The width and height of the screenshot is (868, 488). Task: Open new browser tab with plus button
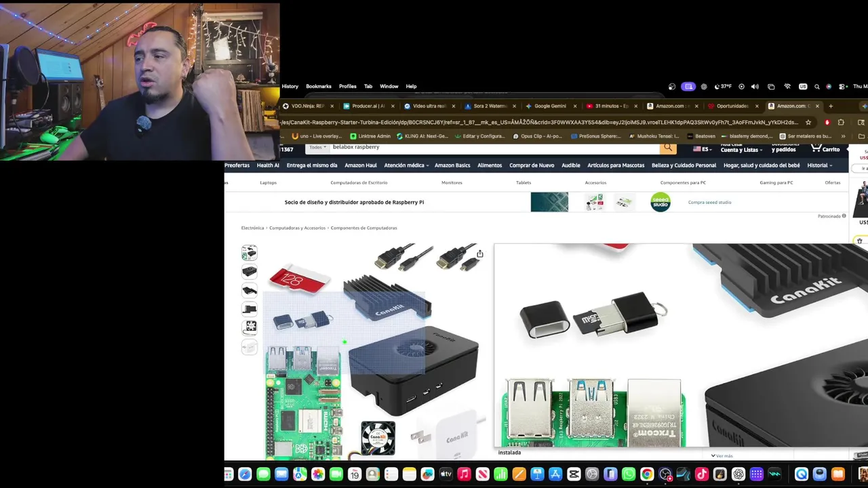point(831,106)
